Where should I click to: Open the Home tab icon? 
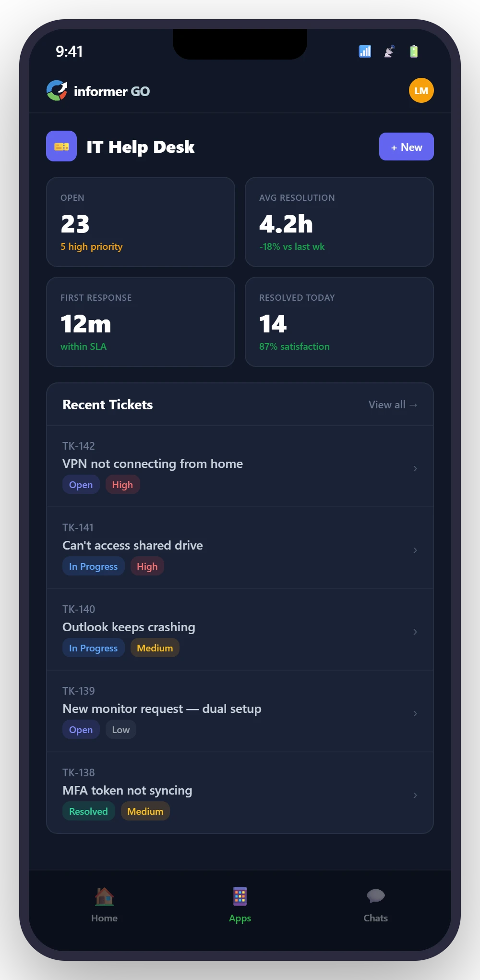tap(104, 894)
